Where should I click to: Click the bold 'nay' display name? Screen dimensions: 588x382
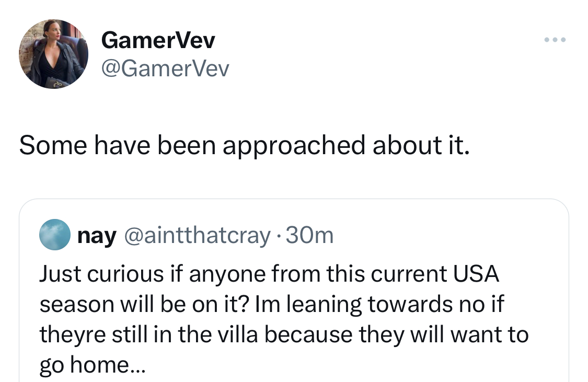(97, 236)
